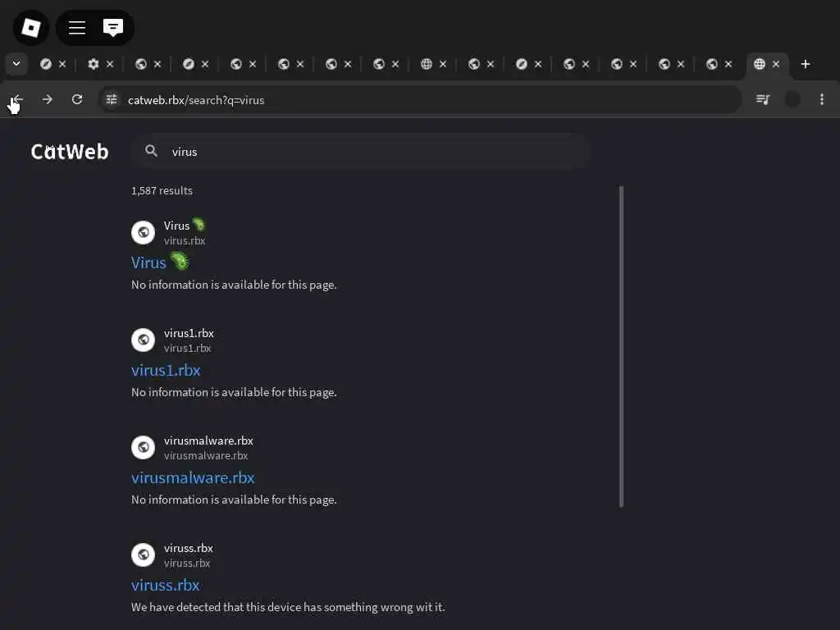This screenshot has width=840, height=630.
Task: Click the profile avatar circle in toolbar
Action: pos(792,99)
